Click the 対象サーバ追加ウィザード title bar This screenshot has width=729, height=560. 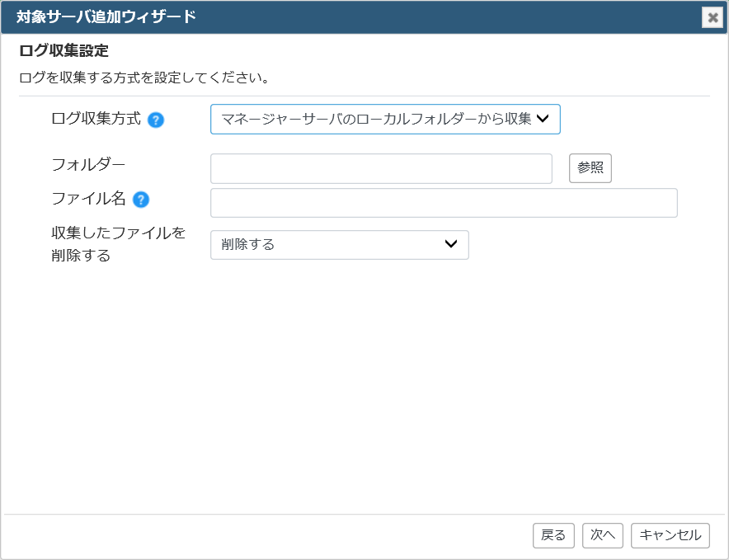coord(349,17)
